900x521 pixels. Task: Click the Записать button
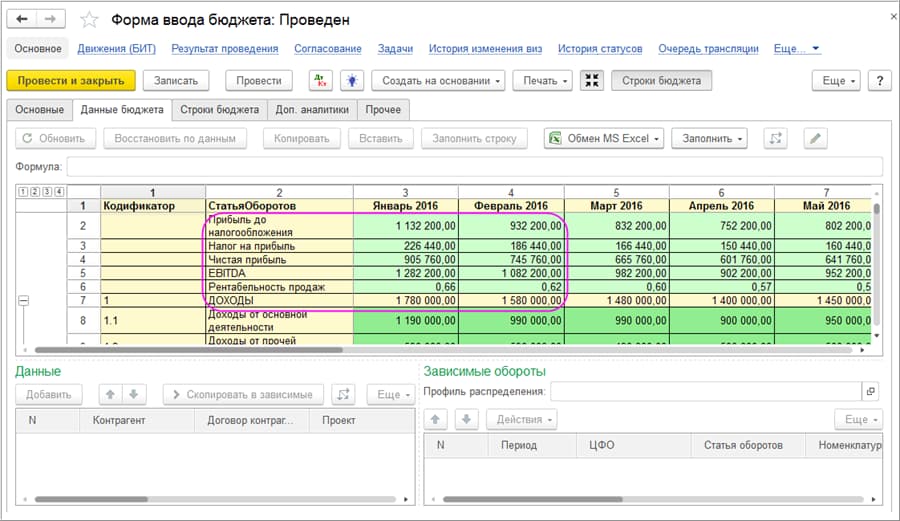pyautogui.click(x=176, y=81)
